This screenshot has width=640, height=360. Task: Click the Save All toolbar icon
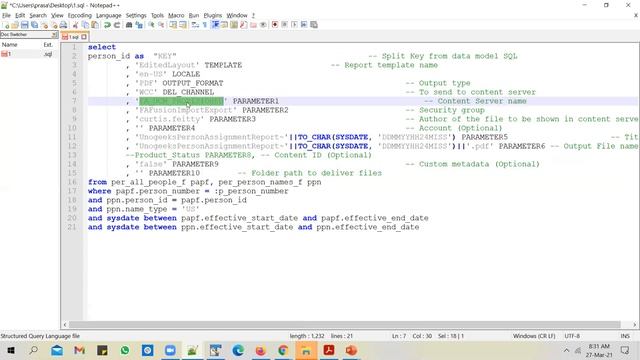(34, 25)
